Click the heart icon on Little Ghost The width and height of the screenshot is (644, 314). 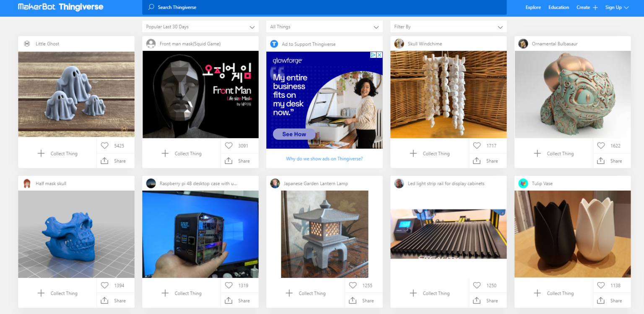pyautogui.click(x=105, y=145)
